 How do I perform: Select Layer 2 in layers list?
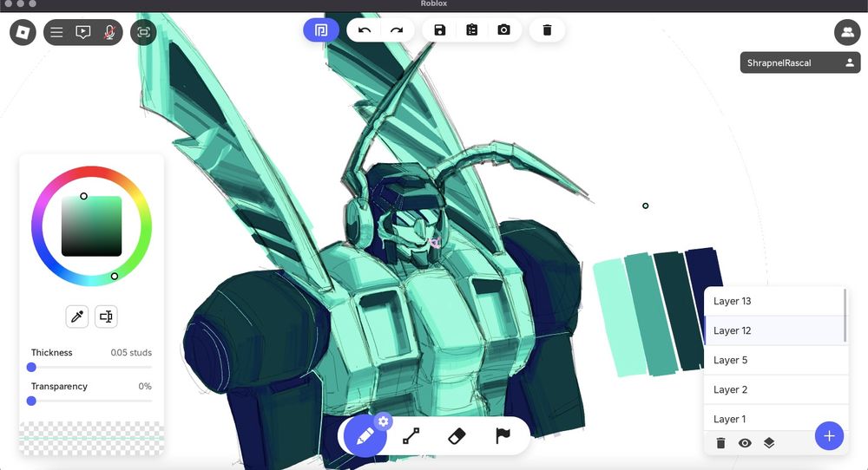(x=774, y=389)
